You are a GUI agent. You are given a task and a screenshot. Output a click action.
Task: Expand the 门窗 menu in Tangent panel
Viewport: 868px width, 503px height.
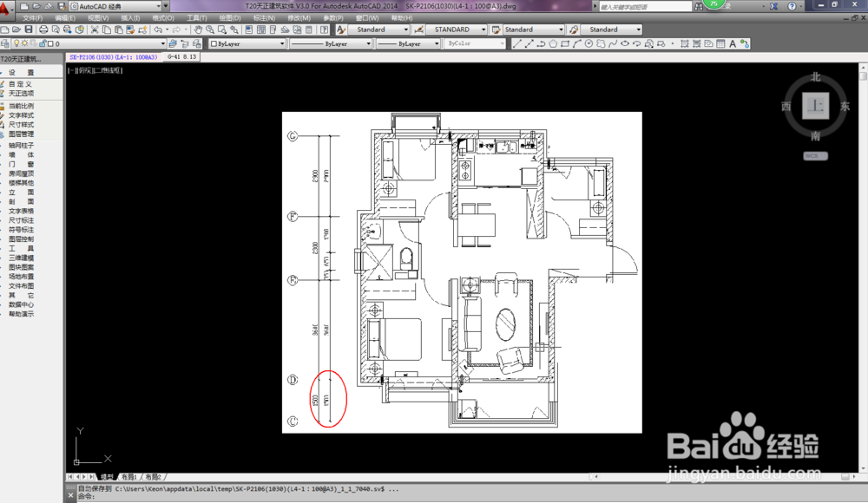pyautogui.click(x=21, y=164)
